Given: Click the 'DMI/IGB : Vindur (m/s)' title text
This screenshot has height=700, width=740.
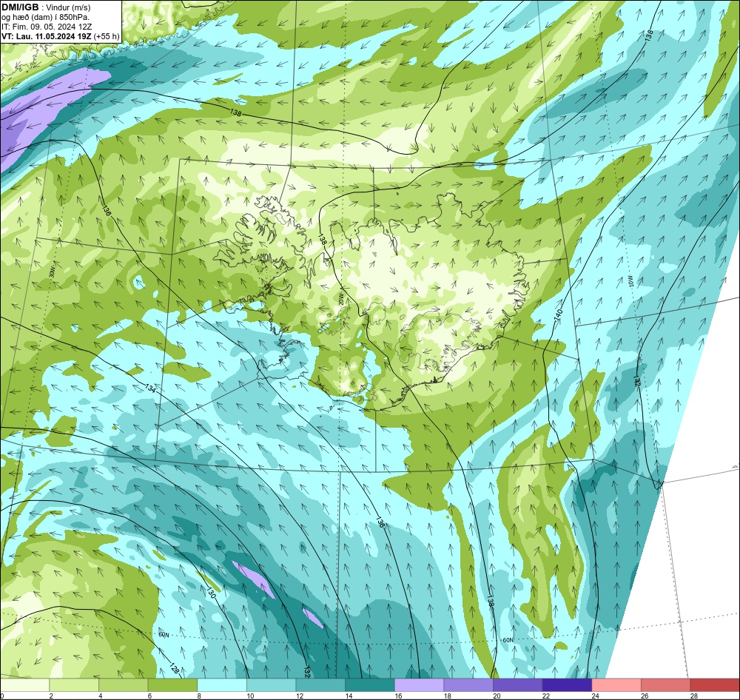Looking at the screenshot, I should pos(46,7).
